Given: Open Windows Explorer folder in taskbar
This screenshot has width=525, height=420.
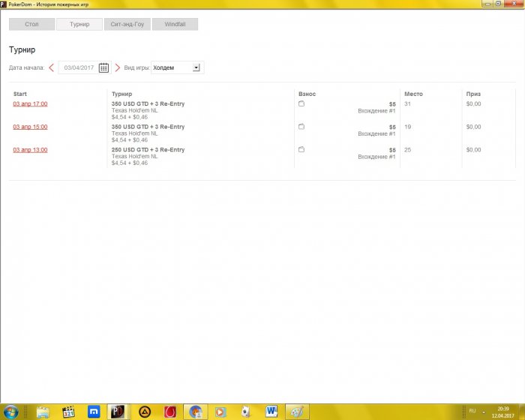Looking at the screenshot, I should (43, 411).
